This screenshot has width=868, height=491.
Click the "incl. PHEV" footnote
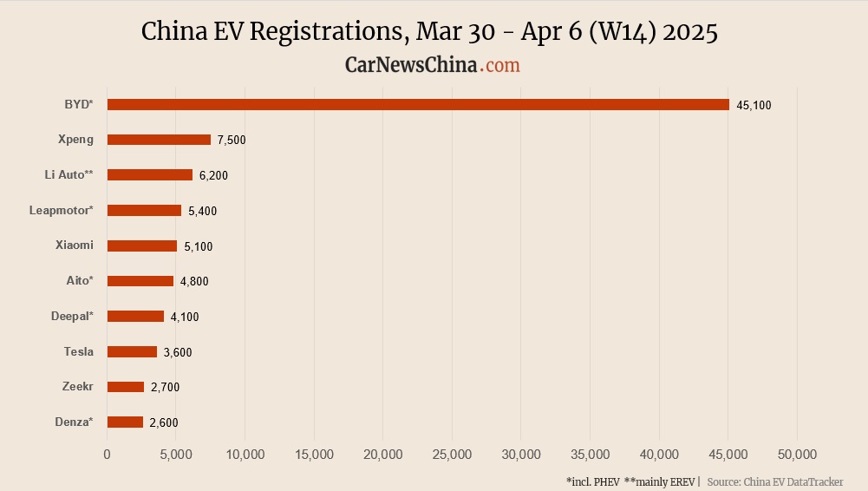click(x=592, y=481)
